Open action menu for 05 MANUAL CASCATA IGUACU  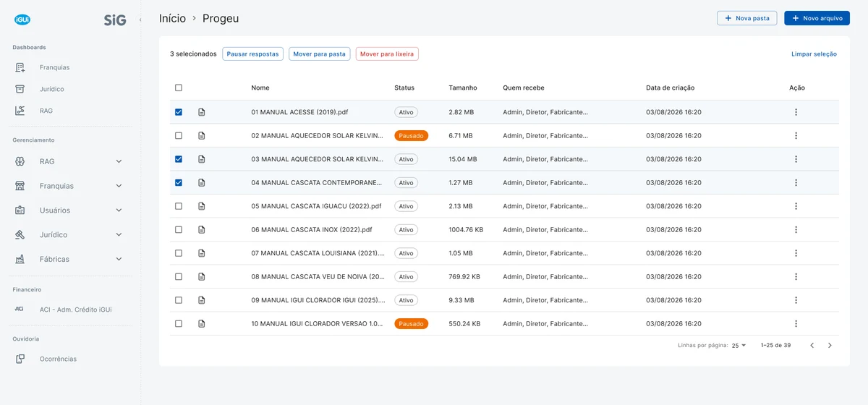click(x=796, y=206)
